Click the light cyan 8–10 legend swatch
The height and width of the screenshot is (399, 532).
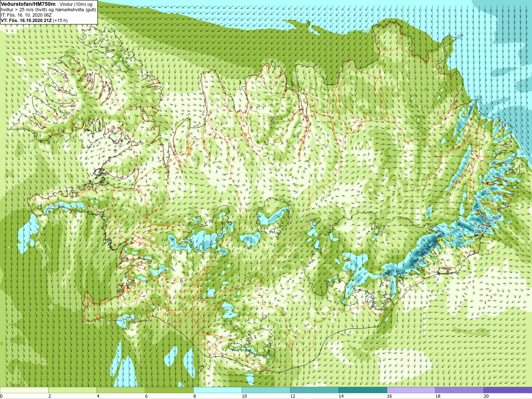click(217, 390)
